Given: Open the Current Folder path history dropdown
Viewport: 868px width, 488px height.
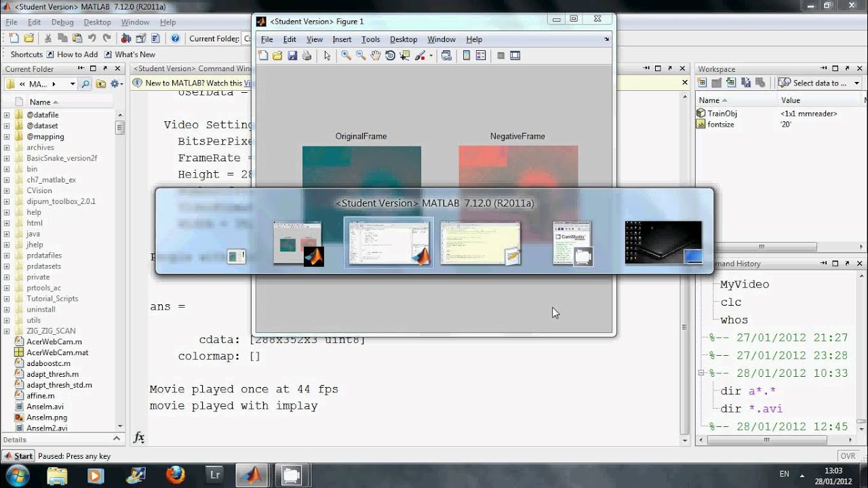Looking at the screenshot, I should (73, 84).
